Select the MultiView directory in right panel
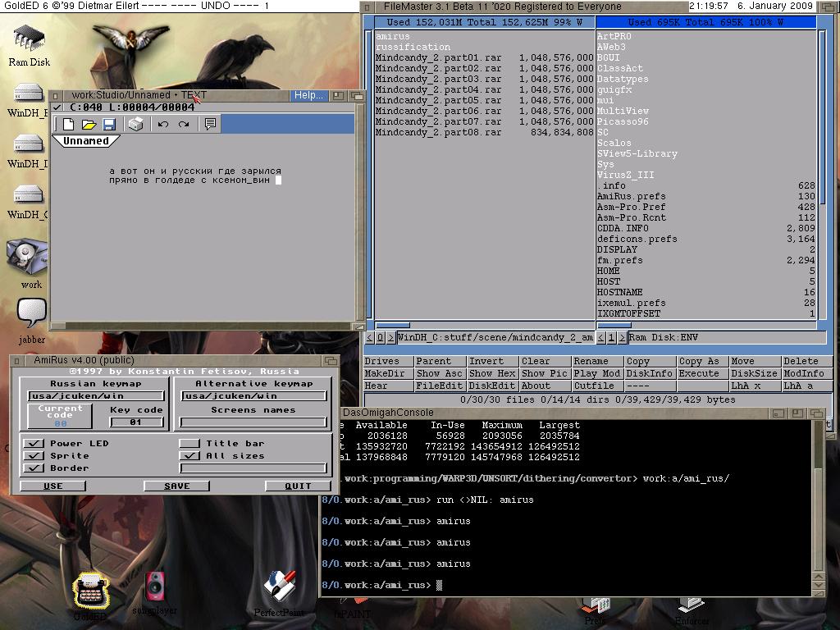Screen dimensions: 840x630 pos(706,111)
